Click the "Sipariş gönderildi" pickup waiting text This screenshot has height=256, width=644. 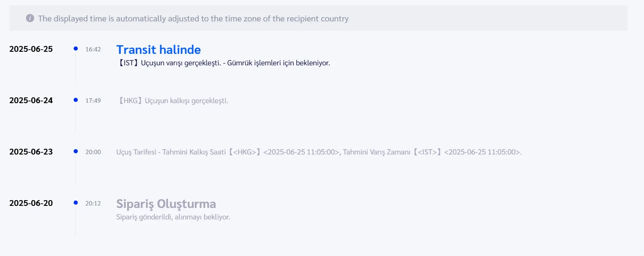pos(173,217)
